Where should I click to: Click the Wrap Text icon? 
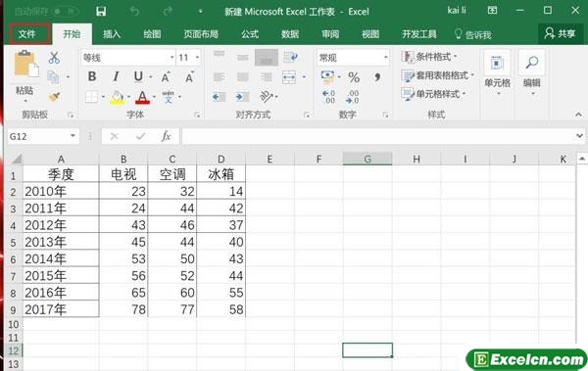pos(290,58)
